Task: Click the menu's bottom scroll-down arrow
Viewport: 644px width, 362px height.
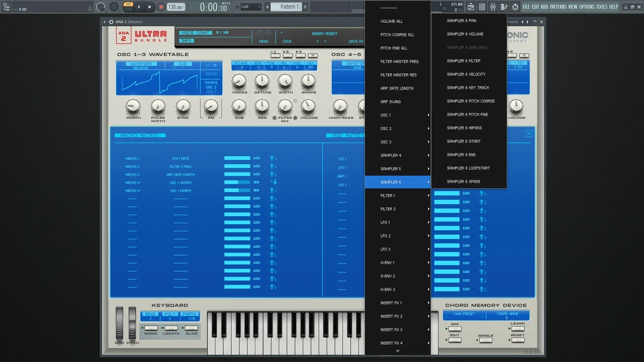Action: (398, 351)
